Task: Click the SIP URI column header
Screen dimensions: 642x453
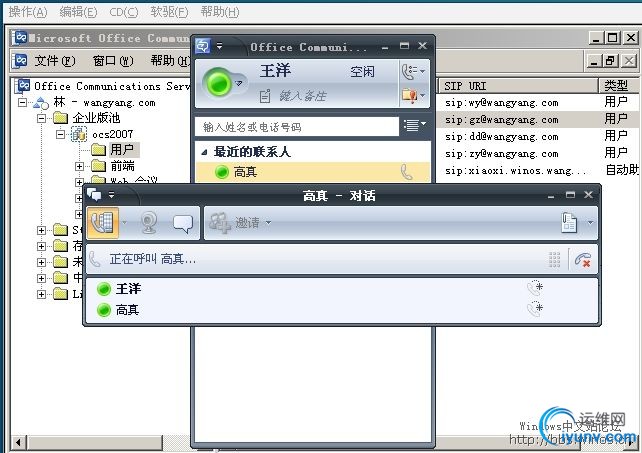Action: (519, 86)
